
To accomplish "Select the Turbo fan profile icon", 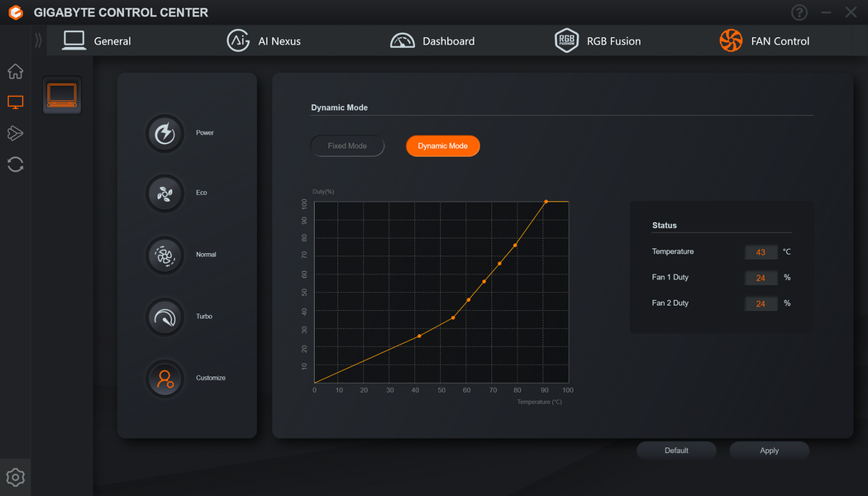I will coord(165,317).
